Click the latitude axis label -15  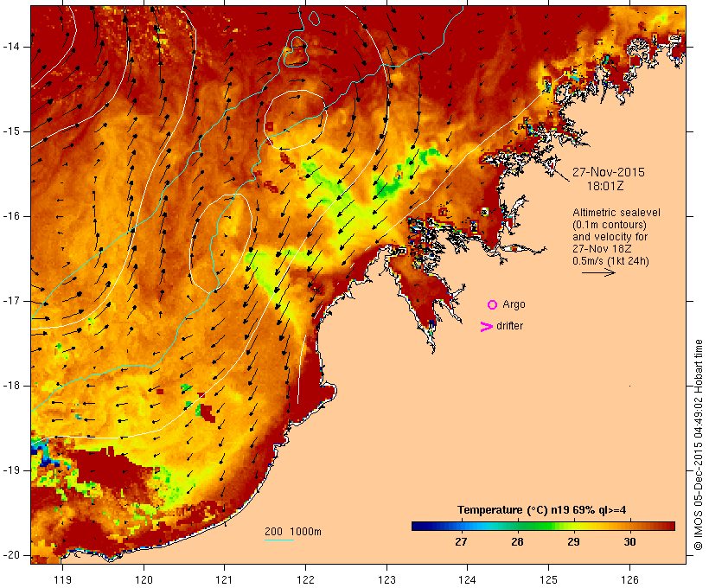(11, 131)
